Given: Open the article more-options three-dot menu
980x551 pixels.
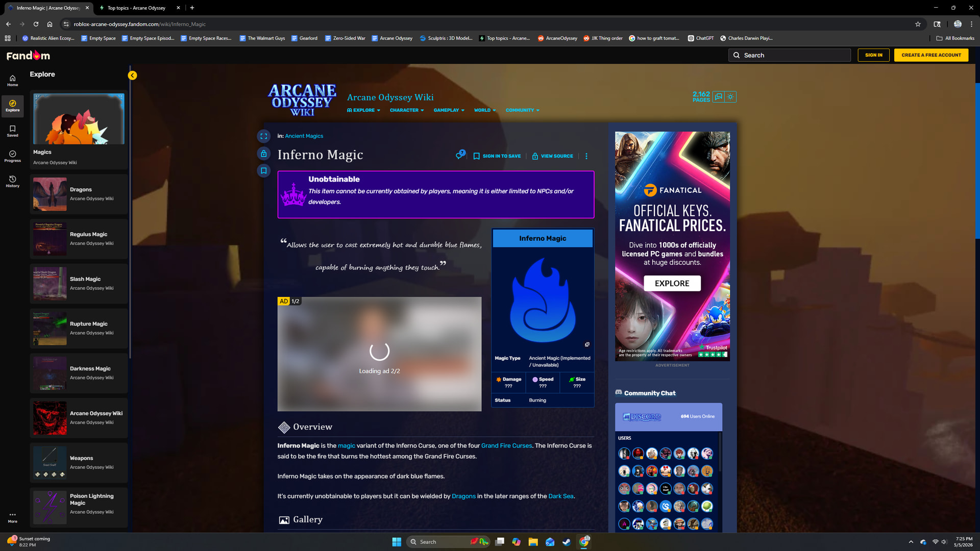Looking at the screenshot, I should 586,156.
